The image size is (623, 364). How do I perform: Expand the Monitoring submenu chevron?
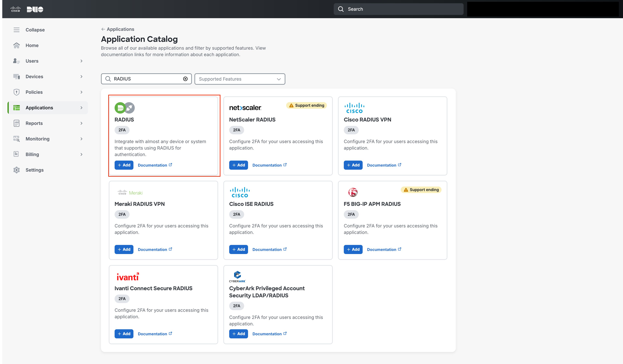[x=81, y=139]
